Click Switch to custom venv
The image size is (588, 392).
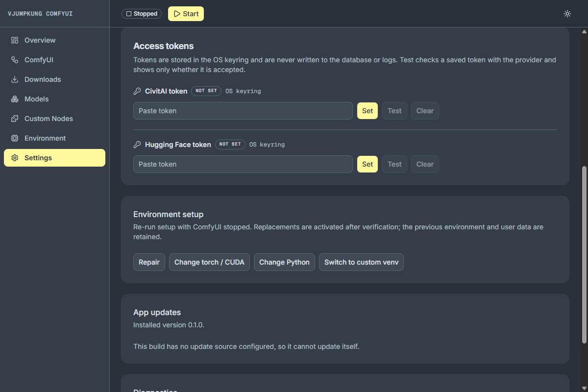coord(361,262)
